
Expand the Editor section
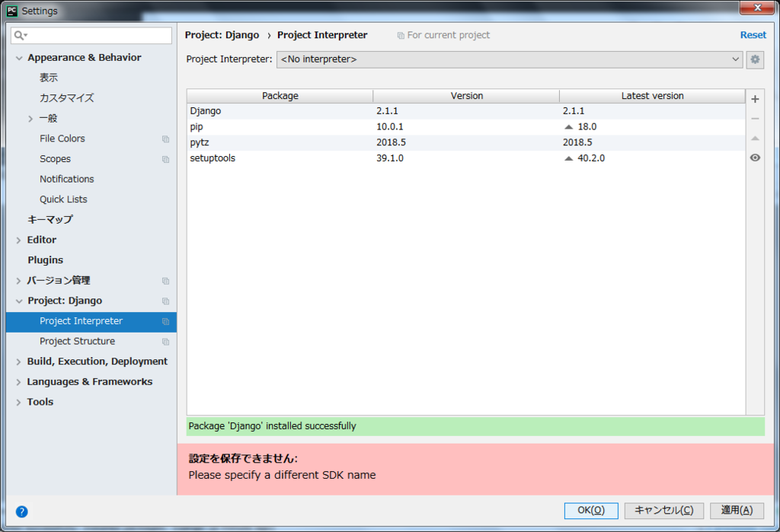(18, 241)
